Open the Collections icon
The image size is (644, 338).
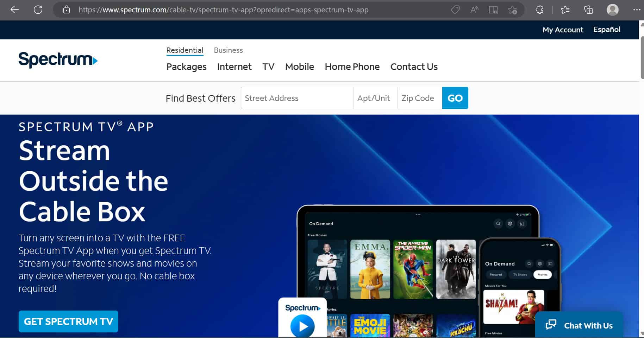tap(588, 9)
